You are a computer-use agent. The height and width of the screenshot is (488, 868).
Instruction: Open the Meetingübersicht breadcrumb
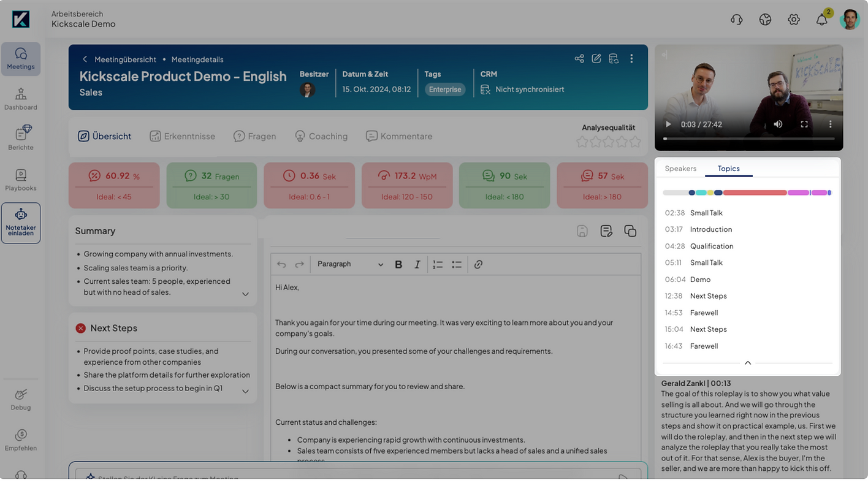125,59
